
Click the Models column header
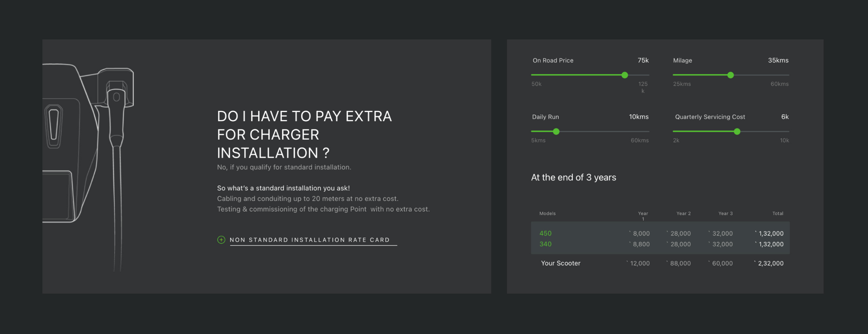click(547, 213)
